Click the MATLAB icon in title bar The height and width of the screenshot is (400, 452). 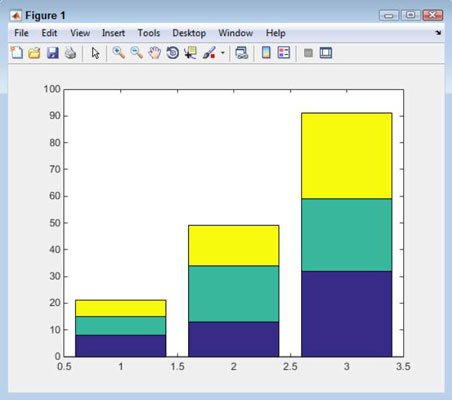[x=16, y=16]
